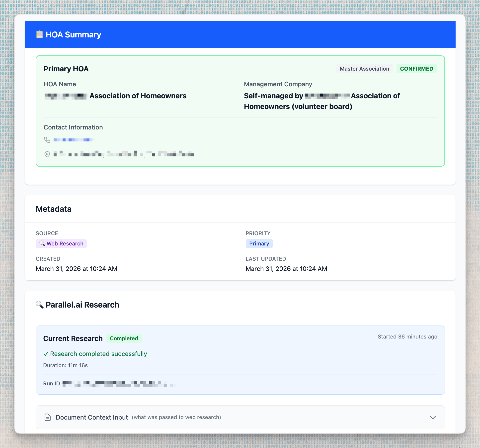Toggle the Completed status badge
The height and width of the screenshot is (448, 480).
124,338
